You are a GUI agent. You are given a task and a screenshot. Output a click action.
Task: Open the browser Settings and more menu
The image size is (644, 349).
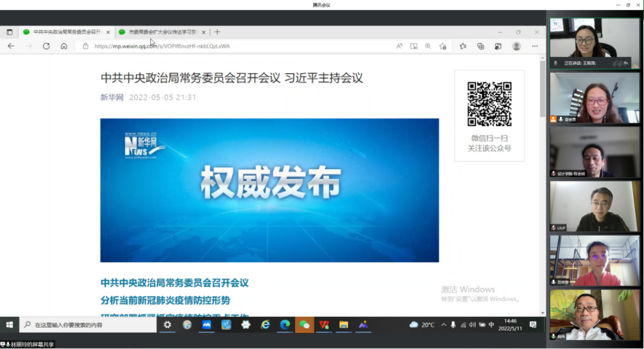coord(535,46)
